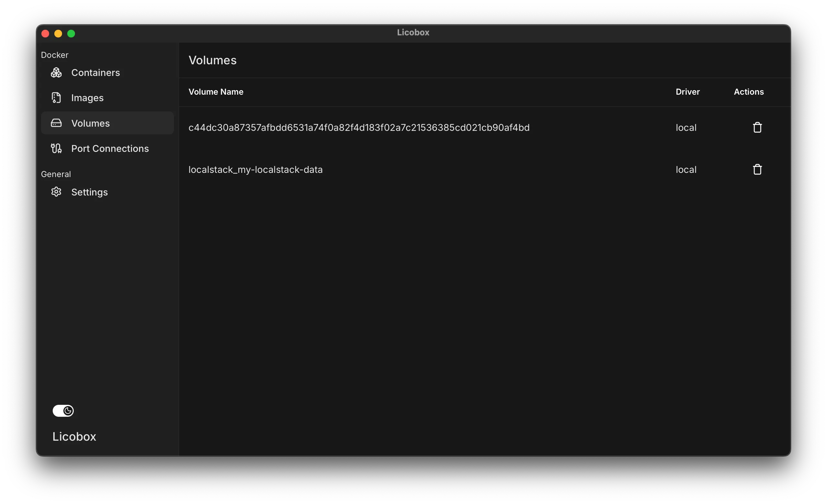The image size is (827, 504).
Task: Click the Actions column header
Action: [749, 91]
